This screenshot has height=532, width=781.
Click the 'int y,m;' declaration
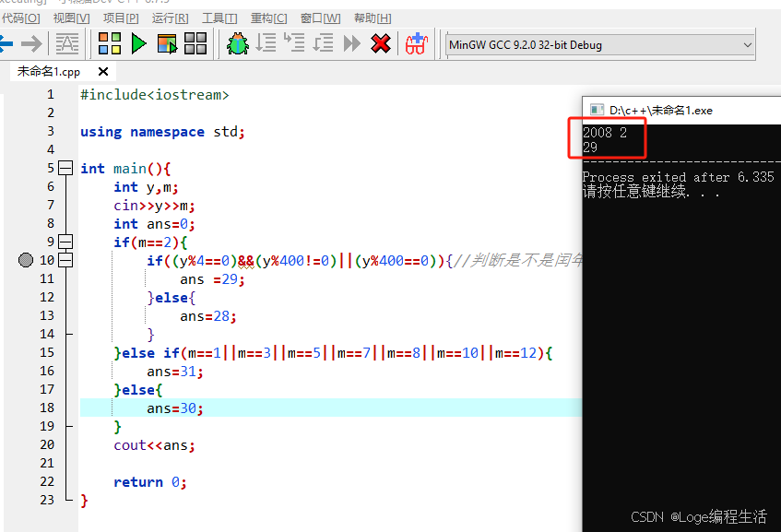tap(146, 187)
